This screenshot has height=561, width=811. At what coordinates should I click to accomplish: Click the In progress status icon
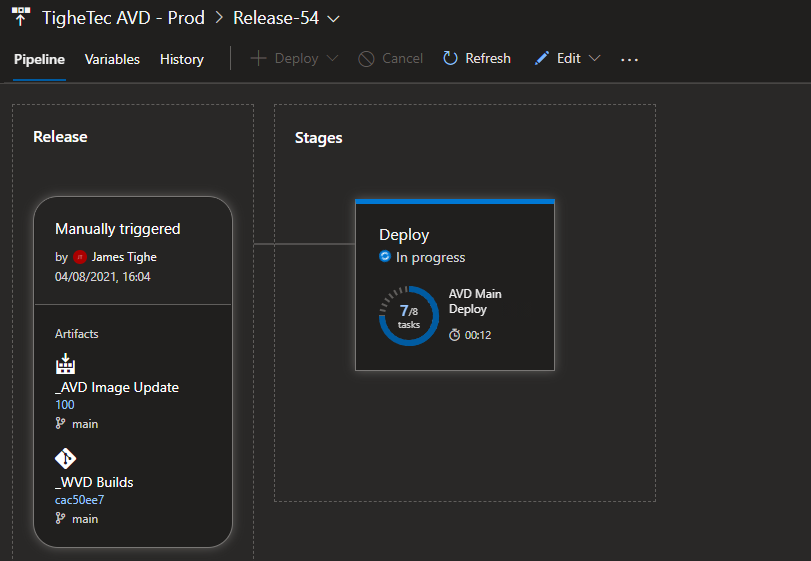pyautogui.click(x=385, y=257)
